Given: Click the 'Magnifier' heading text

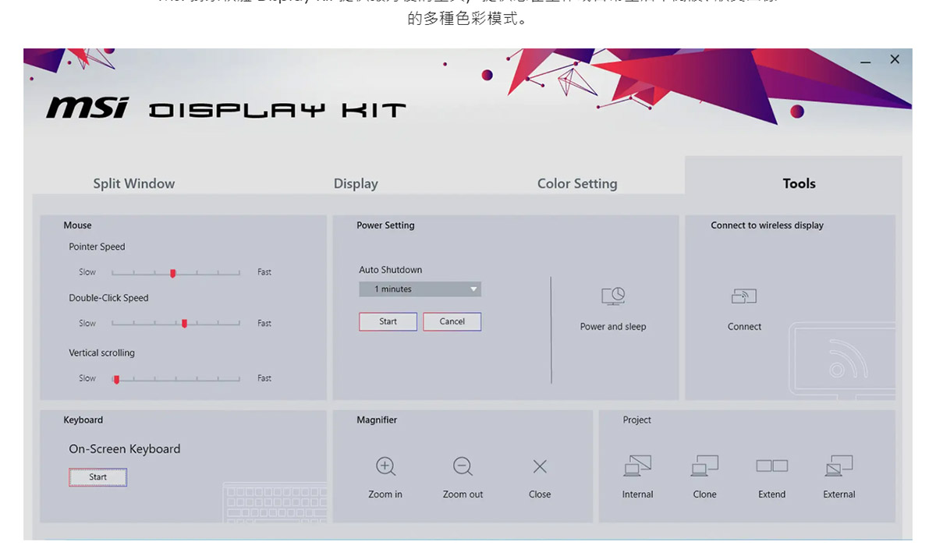Looking at the screenshot, I should 377,420.
